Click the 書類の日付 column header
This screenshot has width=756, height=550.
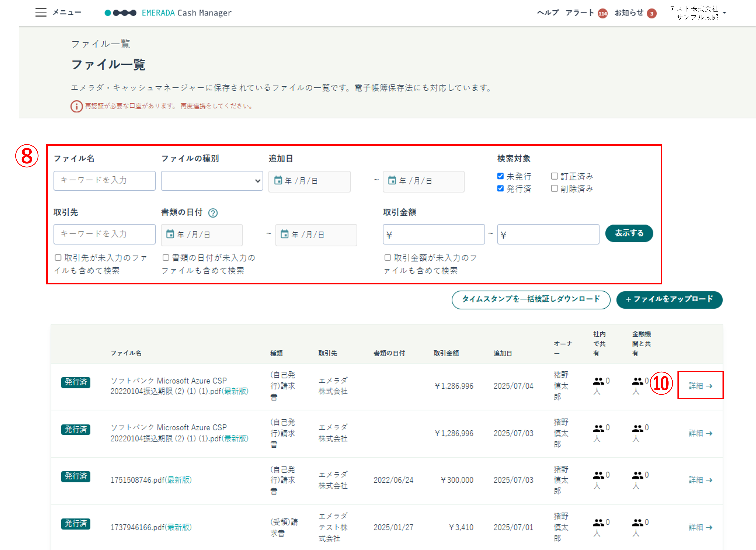(389, 353)
